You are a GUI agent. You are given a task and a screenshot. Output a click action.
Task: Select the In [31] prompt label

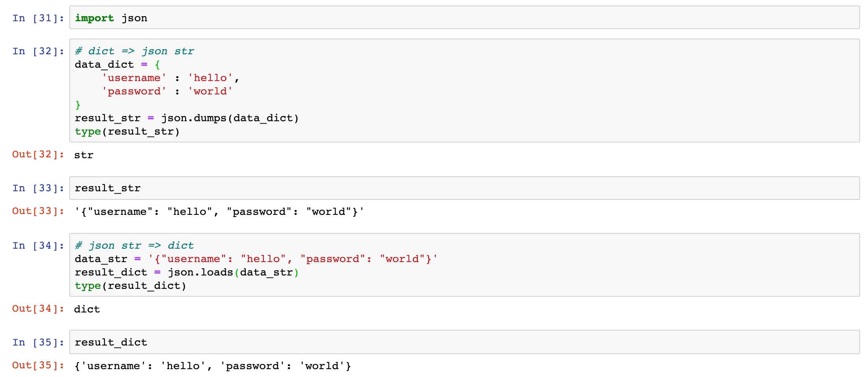coord(38,18)
